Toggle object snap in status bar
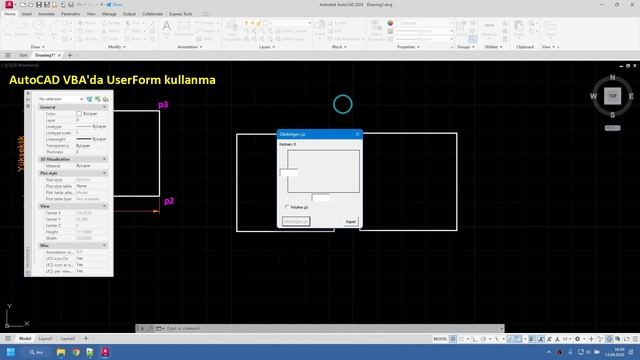The image size is (640, 360). [519, 339]
